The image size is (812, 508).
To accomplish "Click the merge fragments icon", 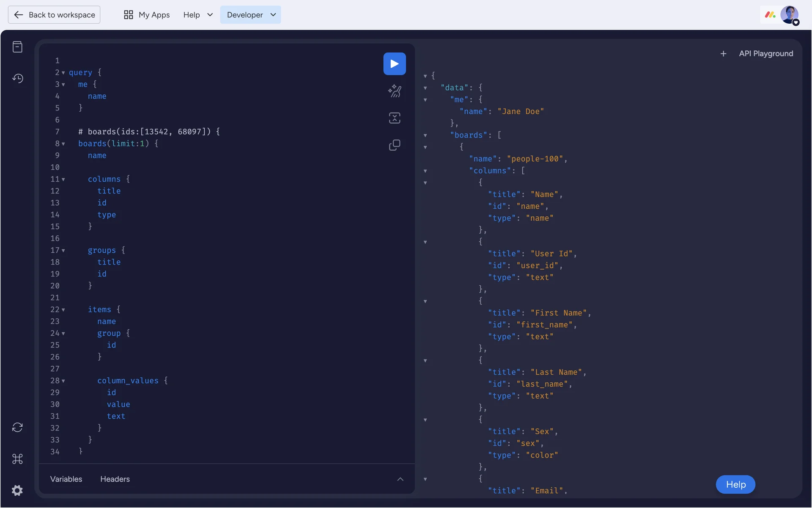I will click(x=394, y=118).
